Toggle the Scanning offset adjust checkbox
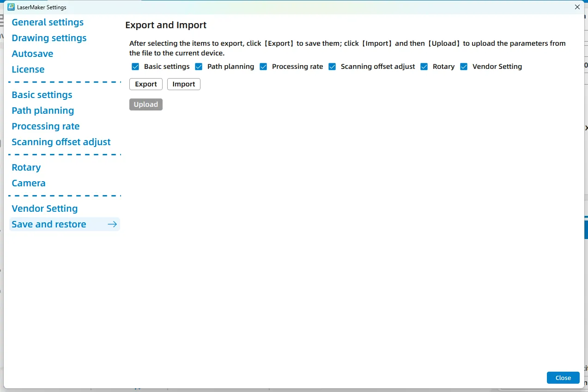The width and height of the screenshot is (588, 392). (x=332, y=67)
